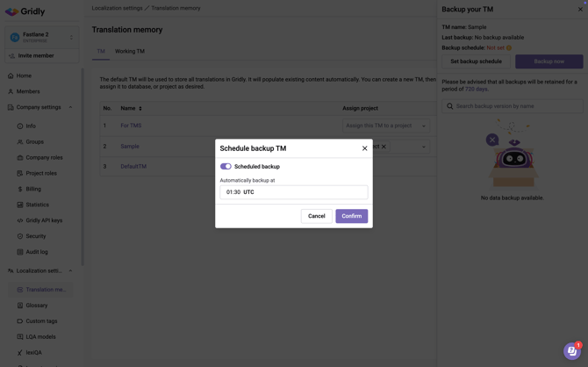Viewport: 588px width, 367px height.
Task: Click the backup time input field
Action: (x=293, y=191)
